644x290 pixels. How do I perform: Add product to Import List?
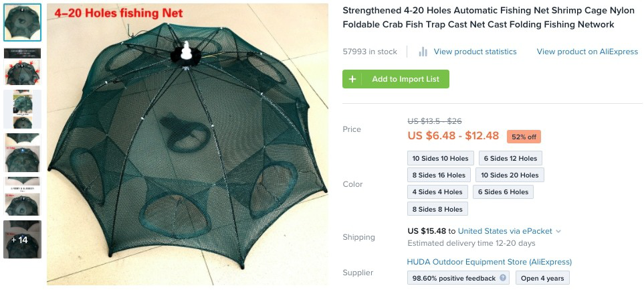396,79
